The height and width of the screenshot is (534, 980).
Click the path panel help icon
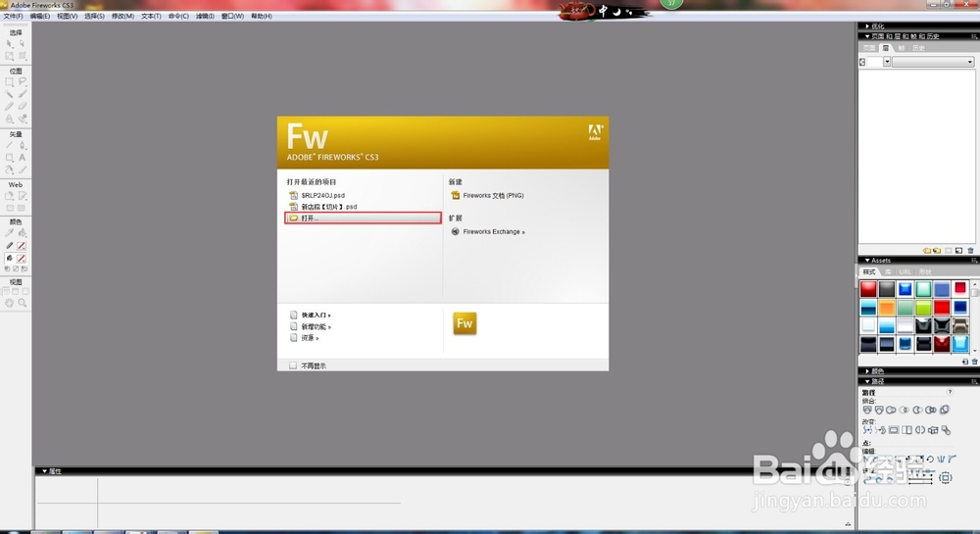tap(950, 392)
